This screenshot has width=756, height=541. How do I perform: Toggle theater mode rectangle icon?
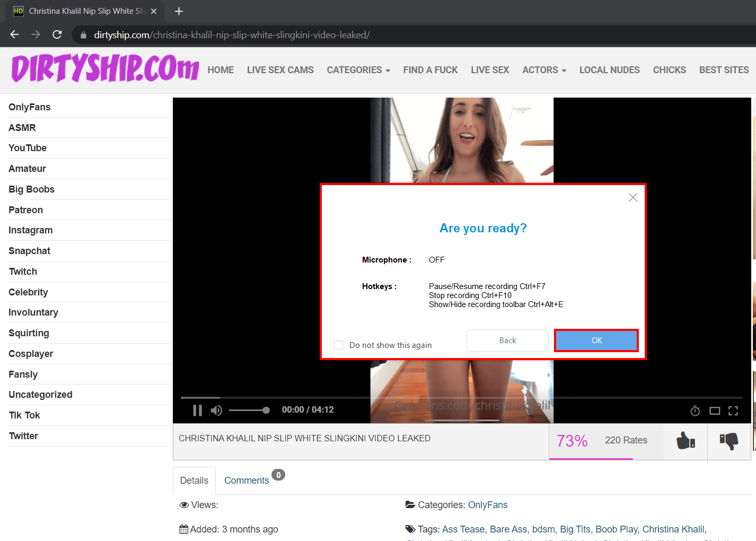715,411
